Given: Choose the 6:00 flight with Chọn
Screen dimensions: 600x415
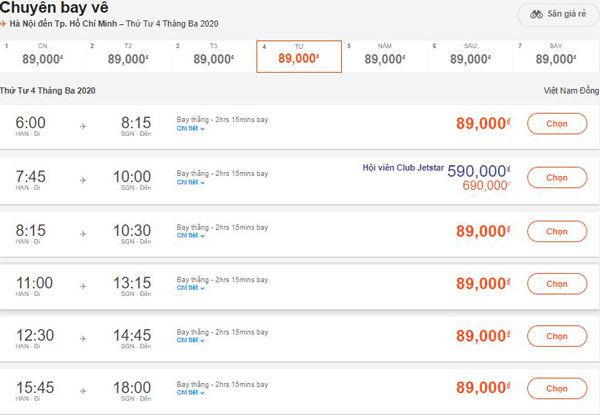Looking at the screenshot, I should coord(557,124).
